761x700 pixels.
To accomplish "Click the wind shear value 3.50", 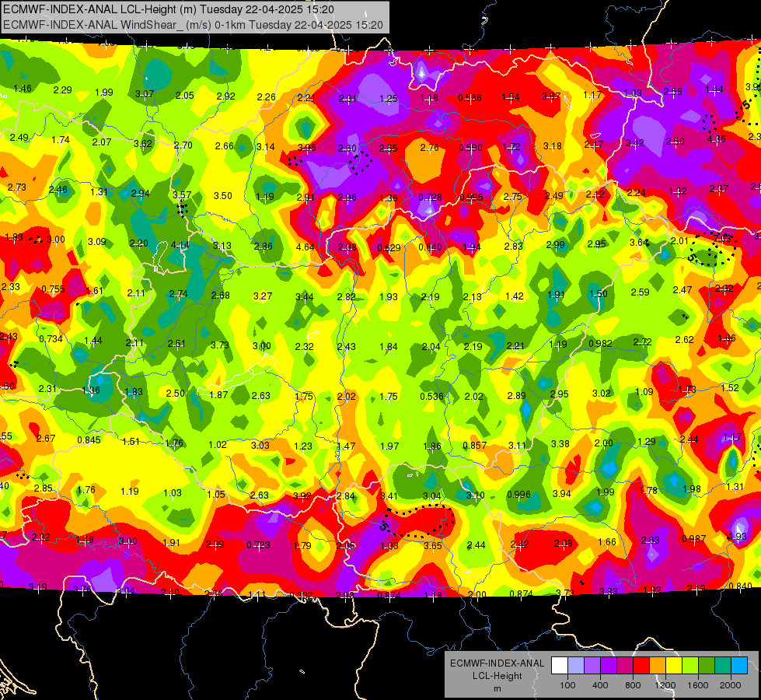I will point(223,196).
